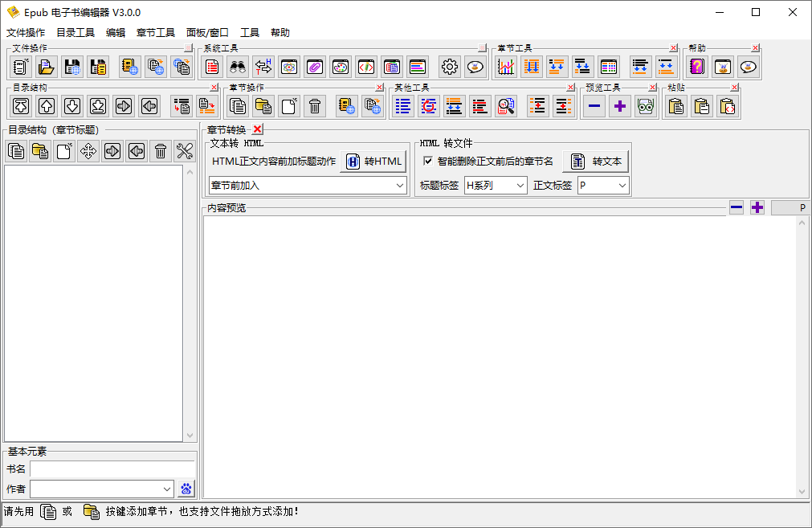Open preview with the eyeglasses icon
Screen dimensions: 812x528
tap(644, 105)
